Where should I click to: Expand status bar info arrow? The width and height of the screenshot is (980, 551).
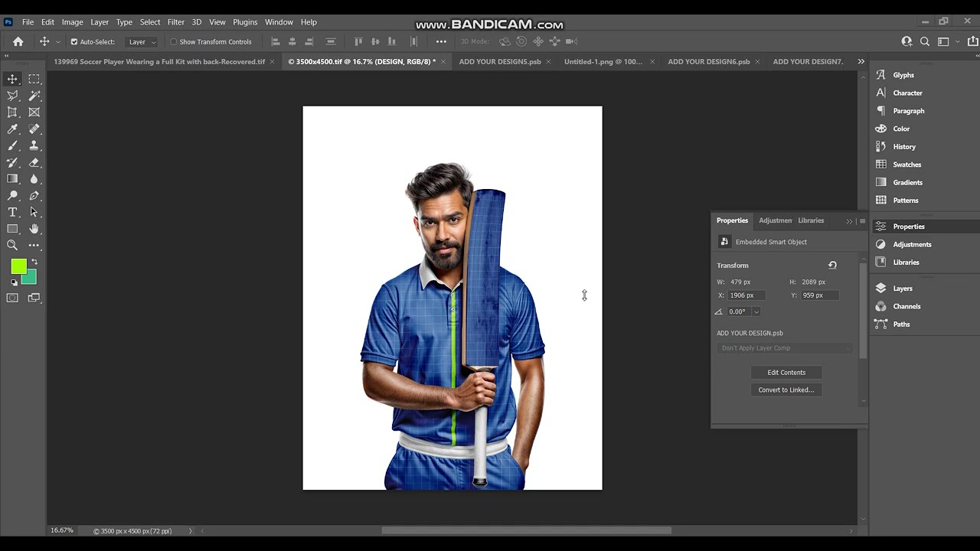click(191, 530)
